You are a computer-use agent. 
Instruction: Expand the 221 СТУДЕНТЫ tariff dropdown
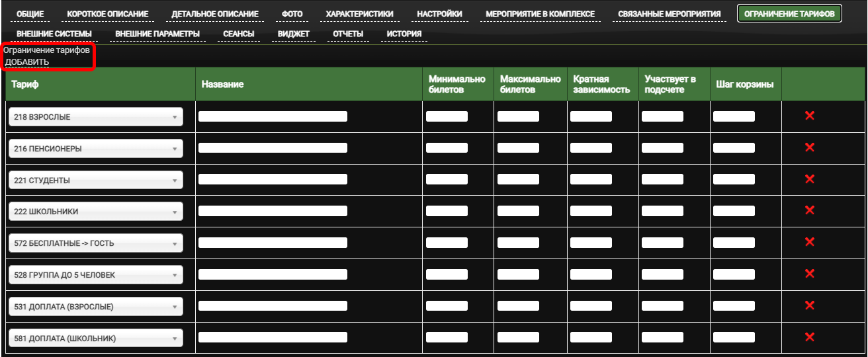point(95,180)
